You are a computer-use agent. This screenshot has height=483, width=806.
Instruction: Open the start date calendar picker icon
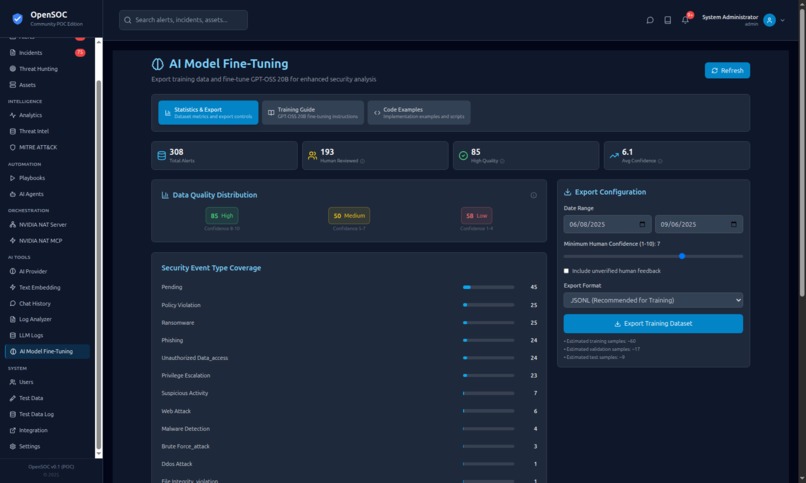click(642, 224)
